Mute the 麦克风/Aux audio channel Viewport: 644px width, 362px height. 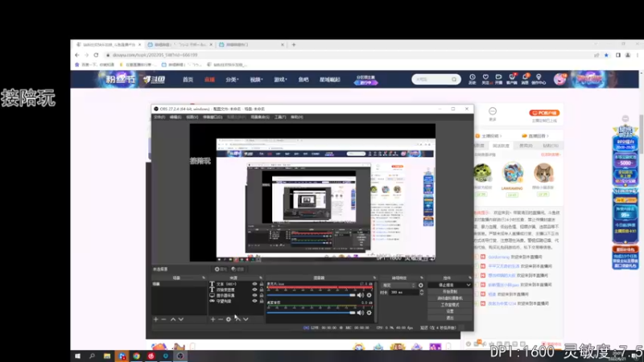click(x=360, y=295)
